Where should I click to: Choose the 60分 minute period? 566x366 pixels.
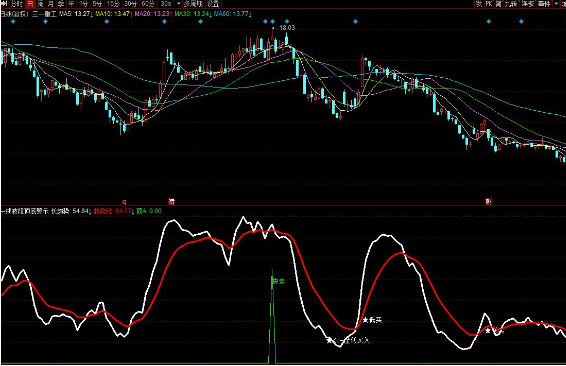tap(148, 4)
